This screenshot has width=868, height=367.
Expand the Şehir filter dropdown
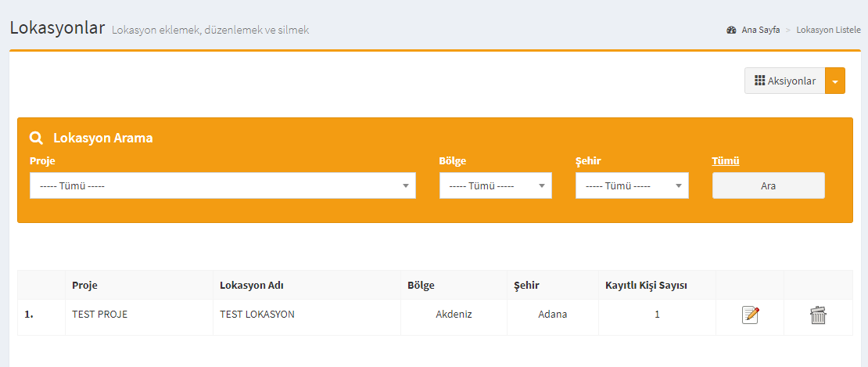tap(632, 185)
